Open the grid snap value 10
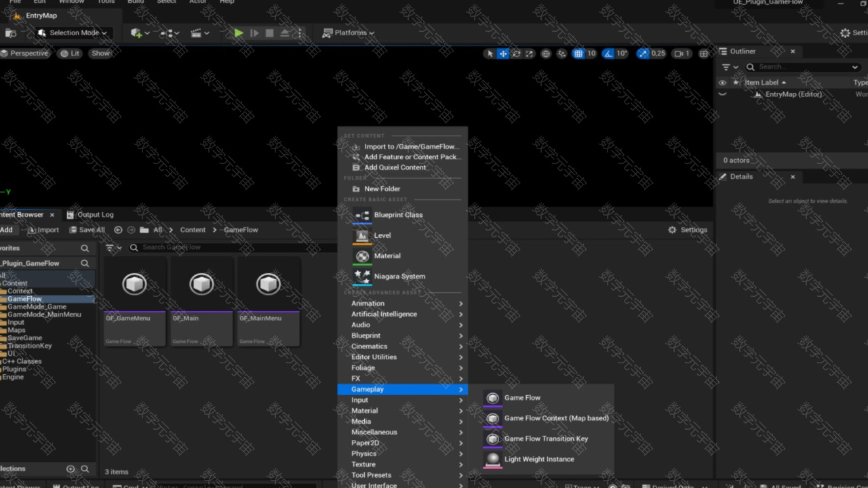Screen dimensions: 868x488 591,54
